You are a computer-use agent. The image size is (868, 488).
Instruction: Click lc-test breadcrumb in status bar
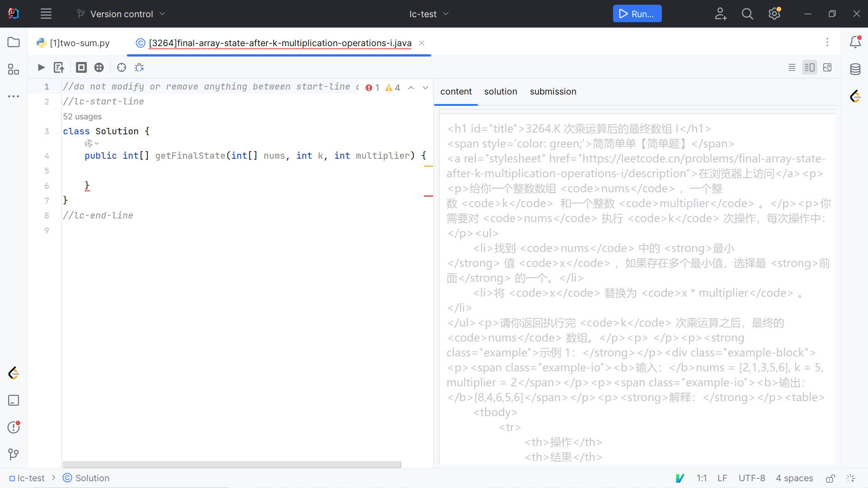pos(27,478)
